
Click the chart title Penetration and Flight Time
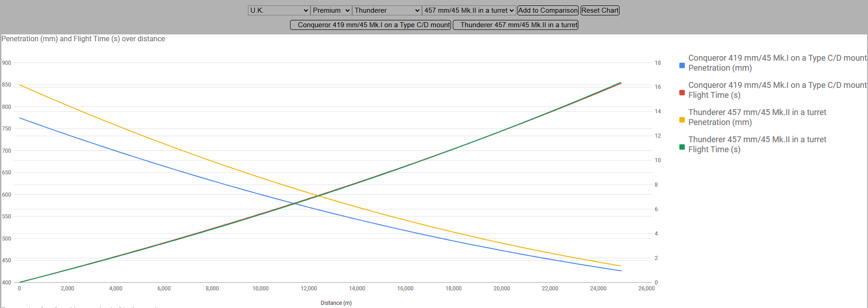pyautogui.click(x=83, y=39)
